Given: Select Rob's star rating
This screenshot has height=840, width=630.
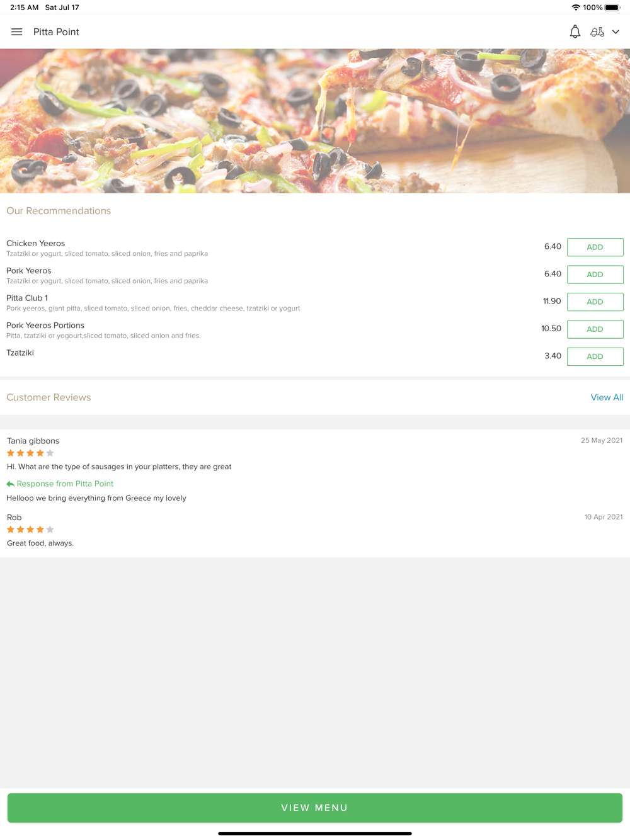Looking at the screenshot, I should (30, 530).
